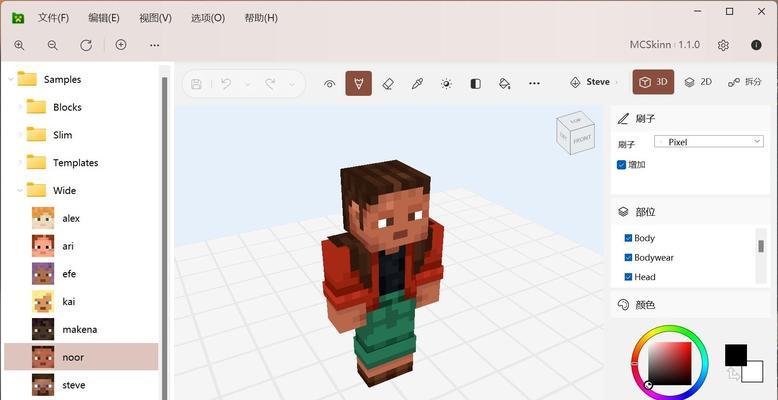Select the darken/lighten contrast tool
The width and height of the screenshot is (778, 400).
point(475,84)
